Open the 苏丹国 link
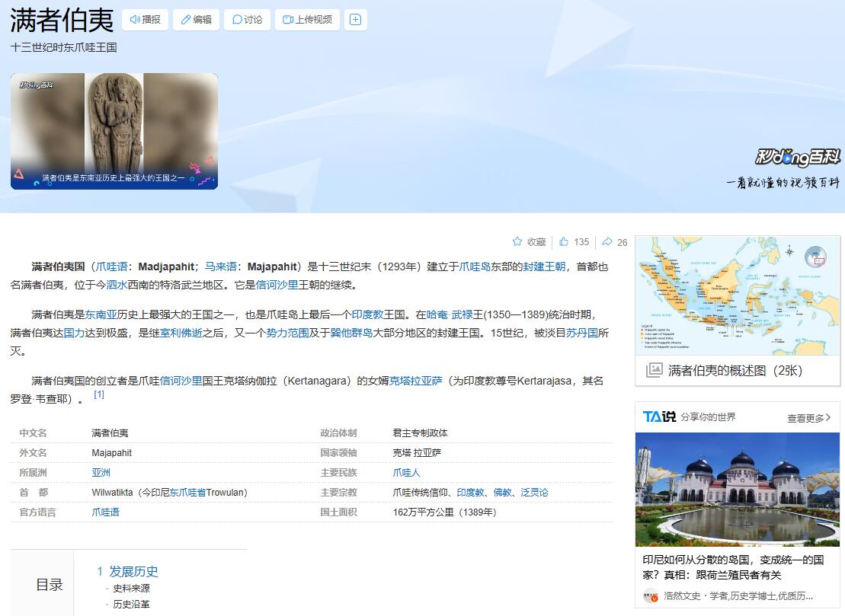The height and width of the screenshot is (616, 845). (x=582, y=333)
